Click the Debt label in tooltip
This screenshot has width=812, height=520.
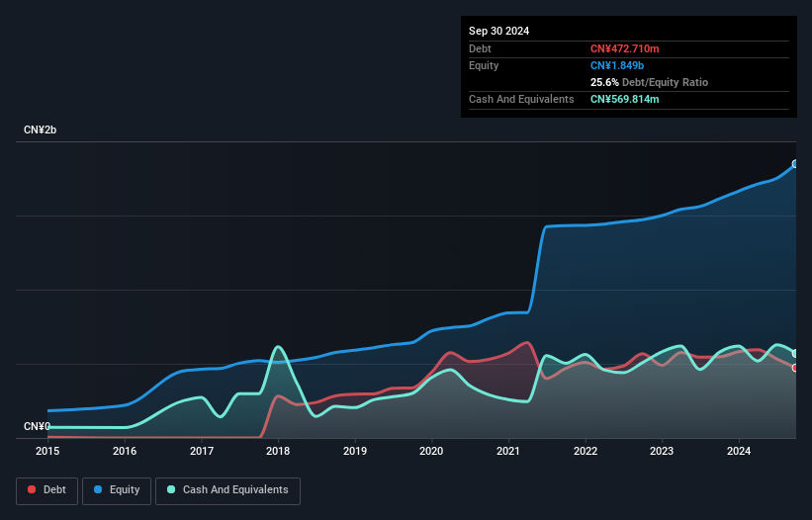click(x=480, y=48)
